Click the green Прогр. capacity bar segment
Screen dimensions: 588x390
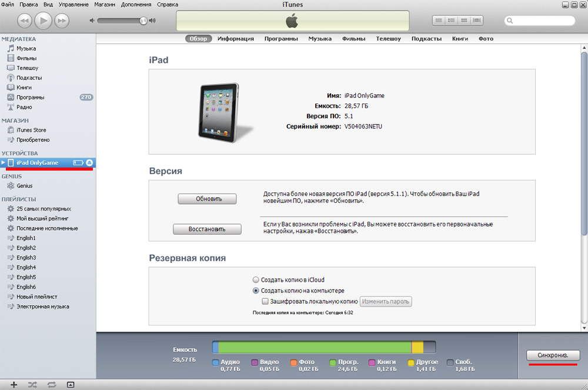tap(315, 347)
